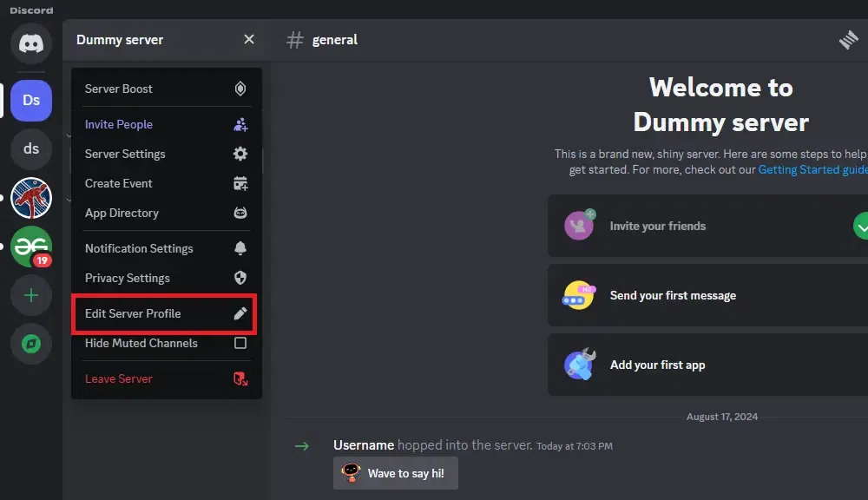Select Create Event menu entry
868x500 pixels.
(166, 183)
